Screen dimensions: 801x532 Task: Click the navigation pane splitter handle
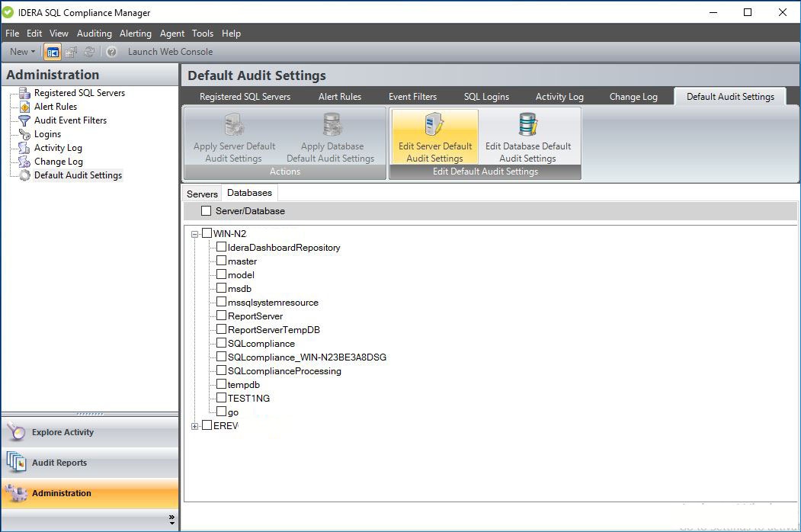[x=90, y=414]
